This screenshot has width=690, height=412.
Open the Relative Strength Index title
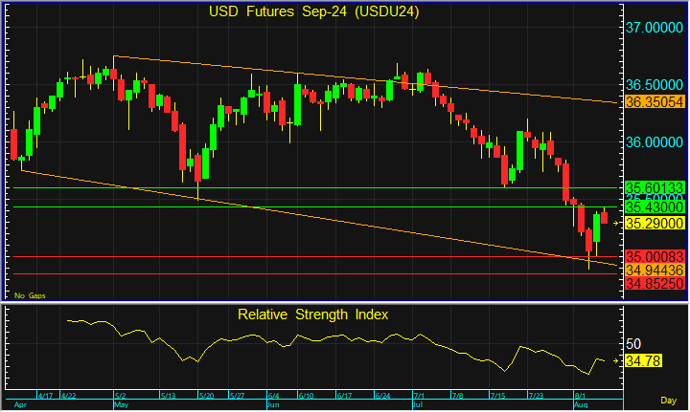pyautogui.click(x=313, y=314)
